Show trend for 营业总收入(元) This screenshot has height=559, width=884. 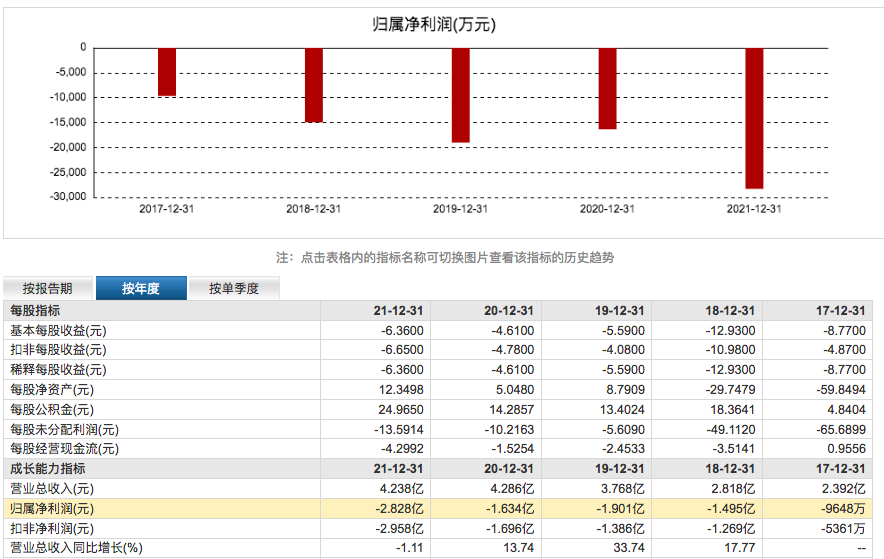(x=52, y=489)
